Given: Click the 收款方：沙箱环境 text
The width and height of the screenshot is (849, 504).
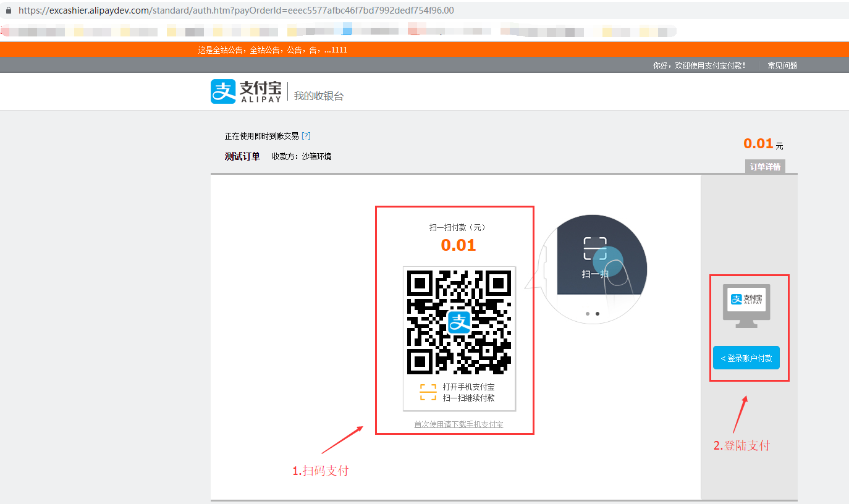Looking at the screenshot, I should [x=302, y=156].
